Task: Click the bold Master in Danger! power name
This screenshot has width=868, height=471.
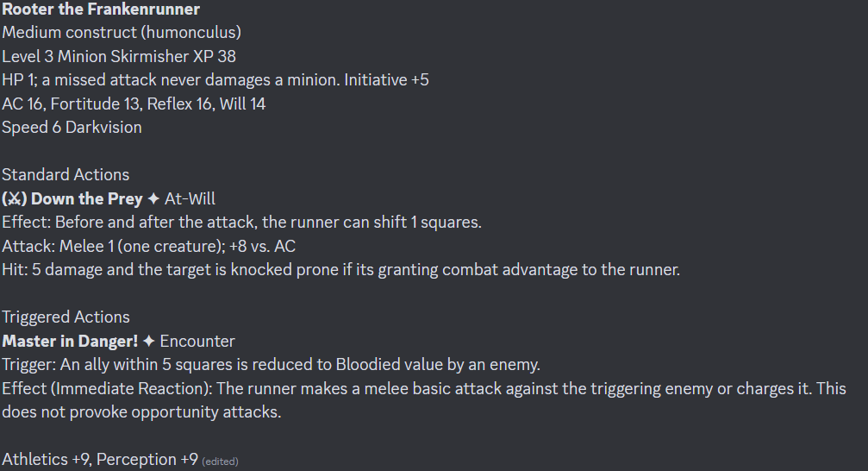Action: 70,342
